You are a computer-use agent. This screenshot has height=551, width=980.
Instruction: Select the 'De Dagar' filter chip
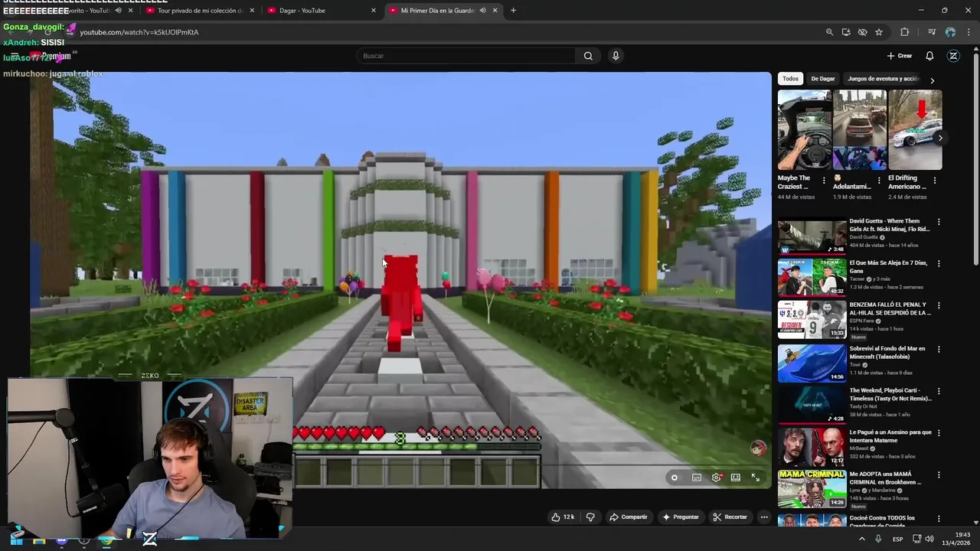tap(823, 79)
